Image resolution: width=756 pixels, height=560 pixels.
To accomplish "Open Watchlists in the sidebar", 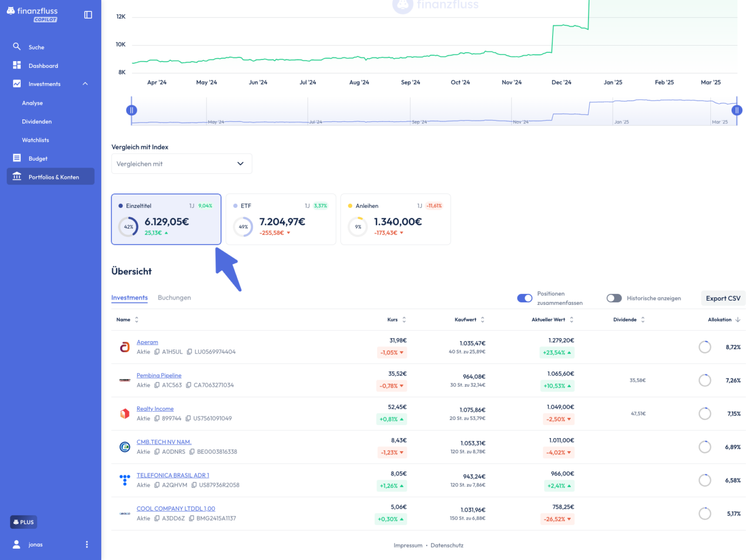I will pos(35,140).
